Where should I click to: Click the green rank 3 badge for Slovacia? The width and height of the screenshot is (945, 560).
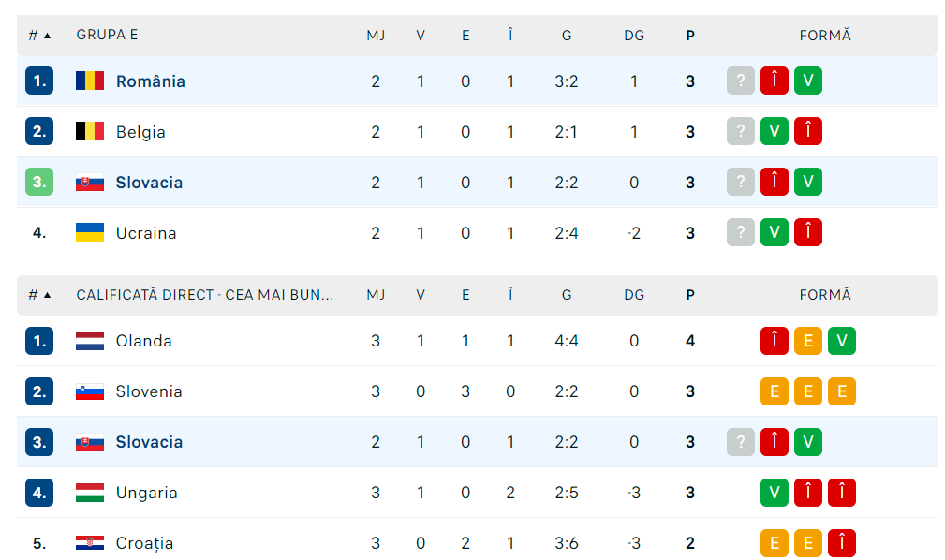click(39, 183)
